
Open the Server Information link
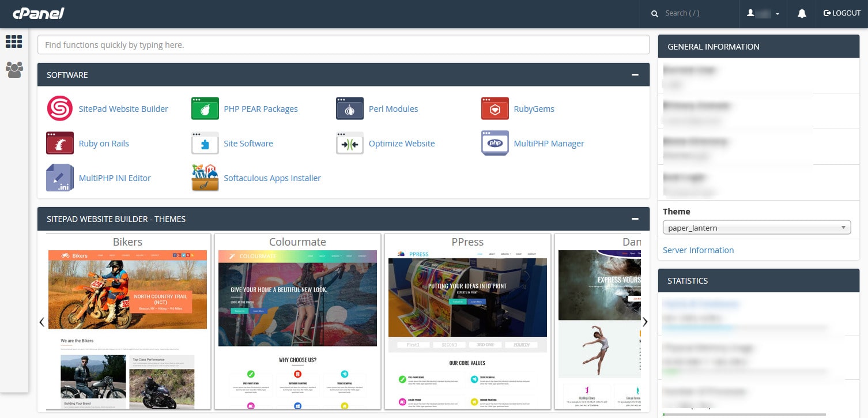coord(698,250)
